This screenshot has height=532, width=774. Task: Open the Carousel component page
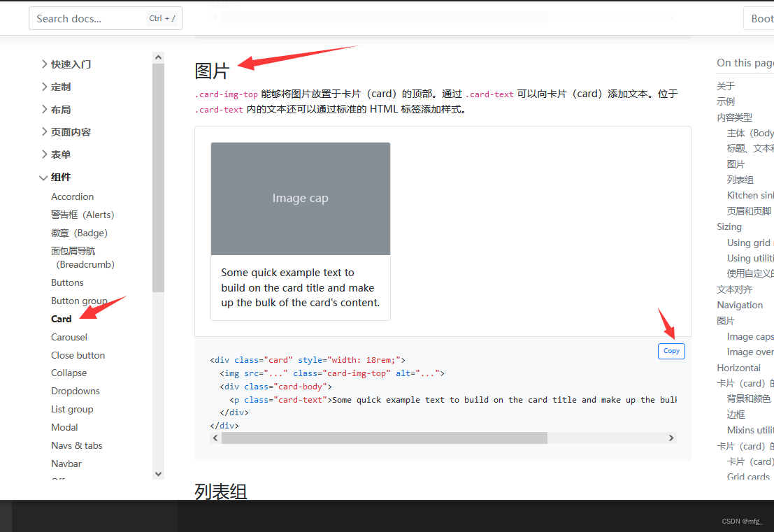tap(69, 336)
